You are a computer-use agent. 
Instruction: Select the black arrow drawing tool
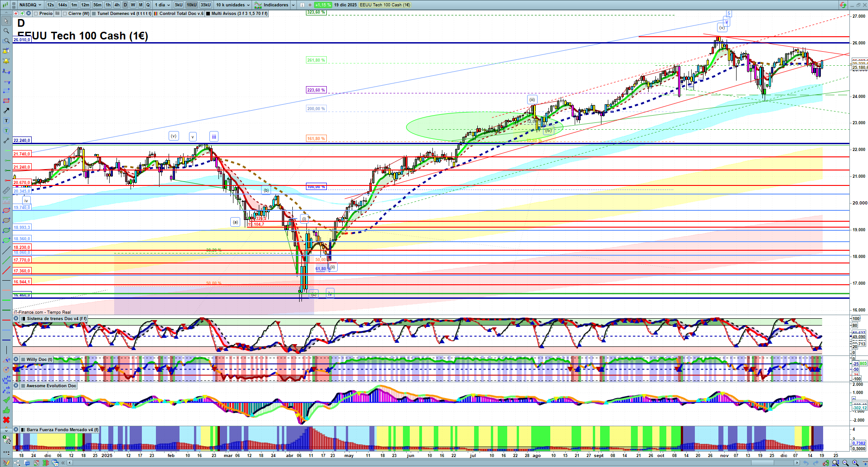point(6,111)
